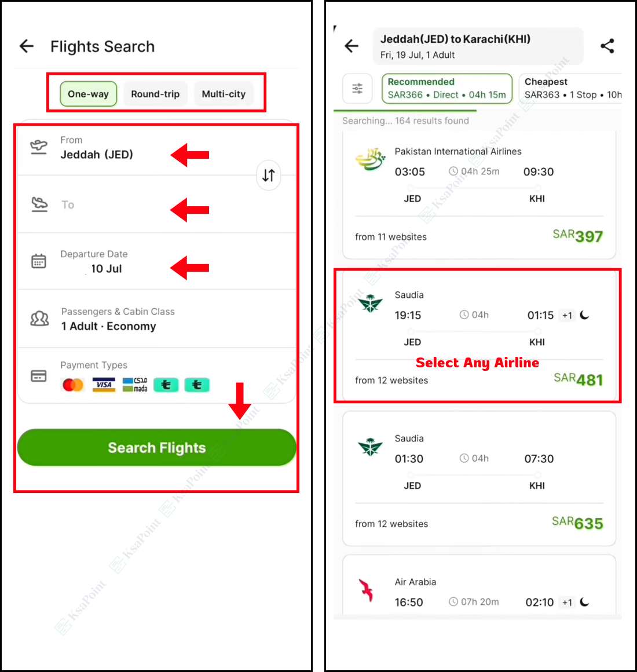The width and height of the screenshot is (637, 672).
Task: Tap the Mastercard payment type icon
Action: point(72,384)
